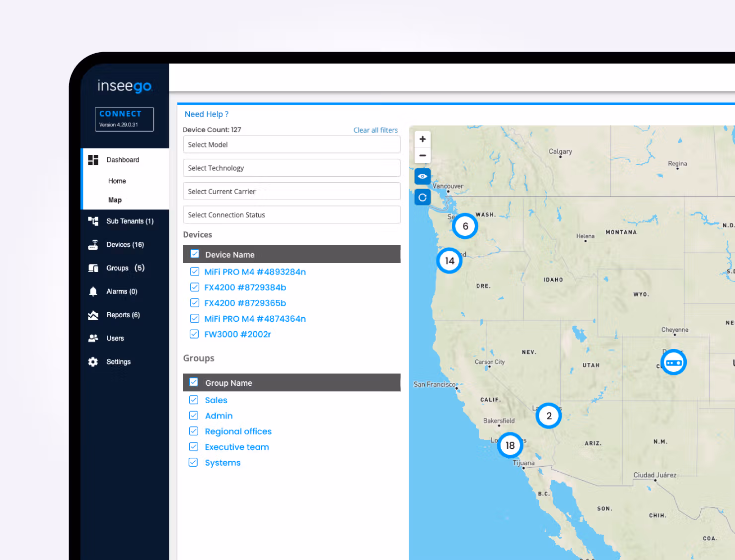Open Sub Tenants in the sidebar

(130, 221)
